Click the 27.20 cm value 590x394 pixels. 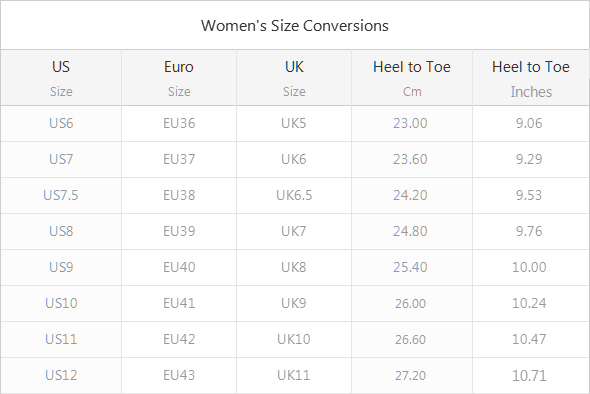click(x=410, y=375)
